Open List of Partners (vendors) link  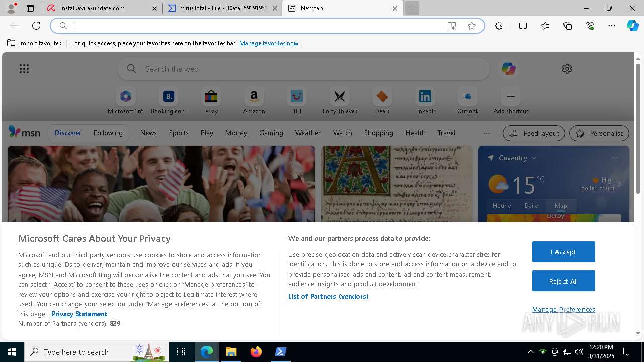pos(329,296)
